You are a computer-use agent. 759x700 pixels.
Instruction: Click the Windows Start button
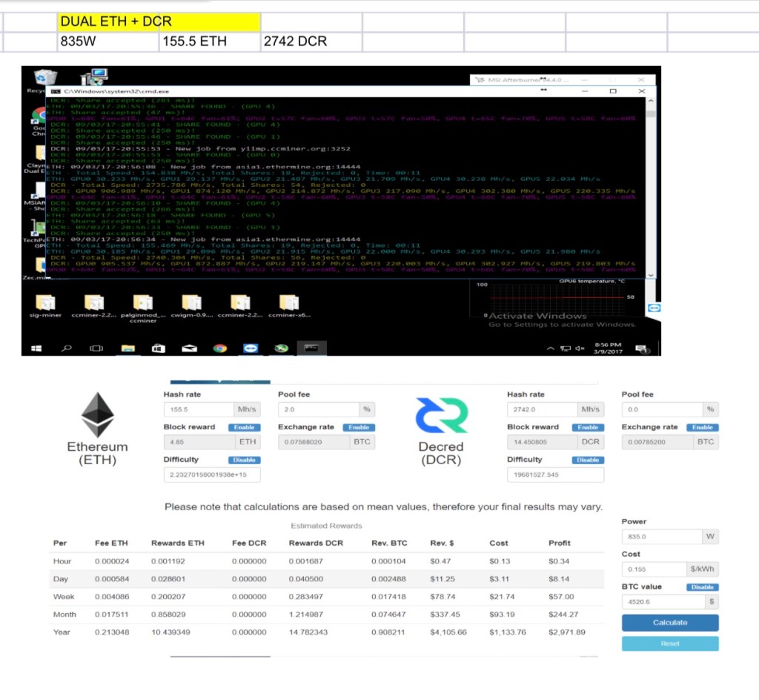36,348
